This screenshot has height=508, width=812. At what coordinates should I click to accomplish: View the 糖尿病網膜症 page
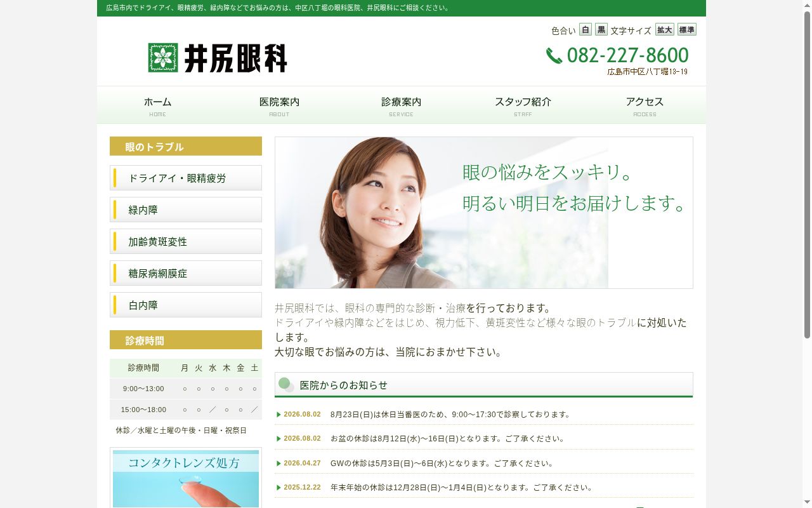click(186, 273)
